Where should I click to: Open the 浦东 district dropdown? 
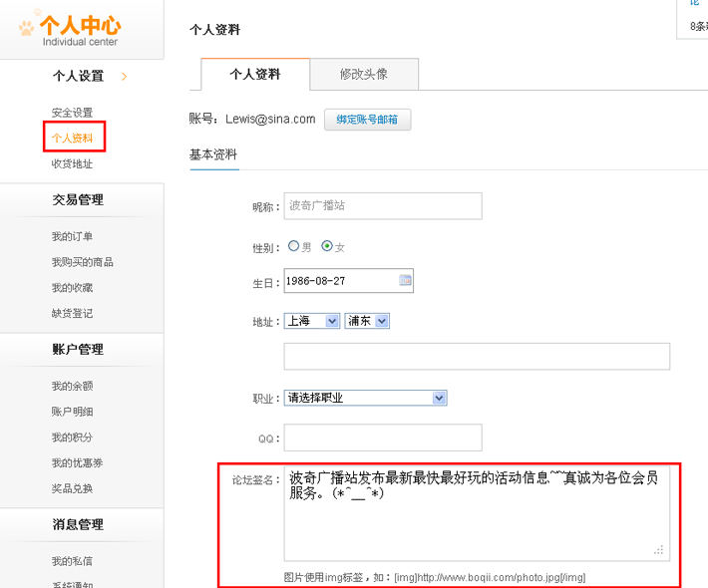(366, 321)
